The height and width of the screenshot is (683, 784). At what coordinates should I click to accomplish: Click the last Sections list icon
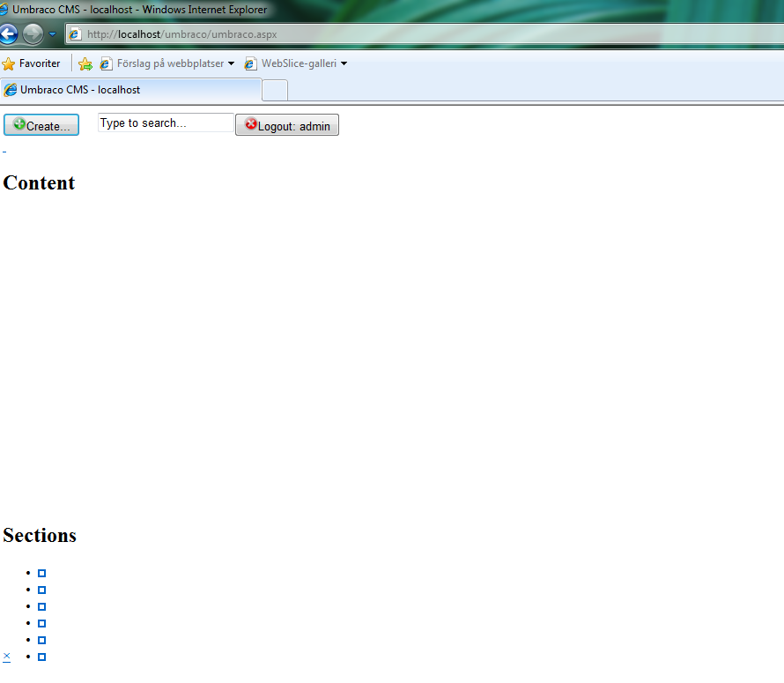(x=42, y=657)
